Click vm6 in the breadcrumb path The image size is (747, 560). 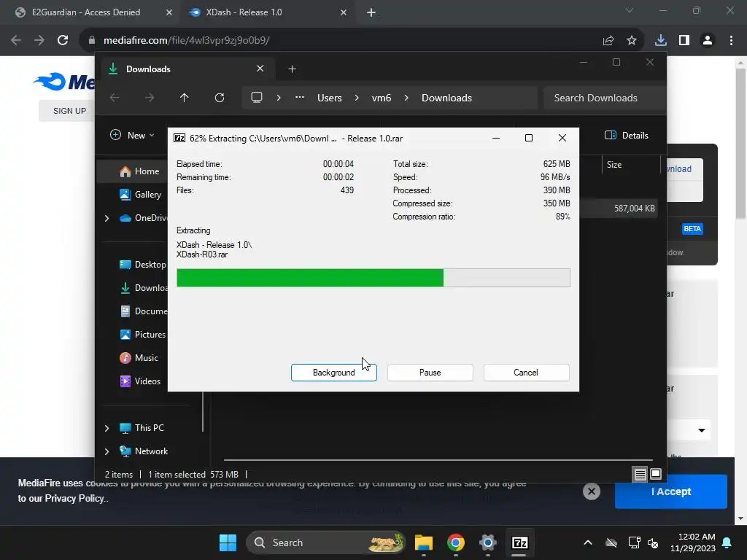(x=381, y=98)
